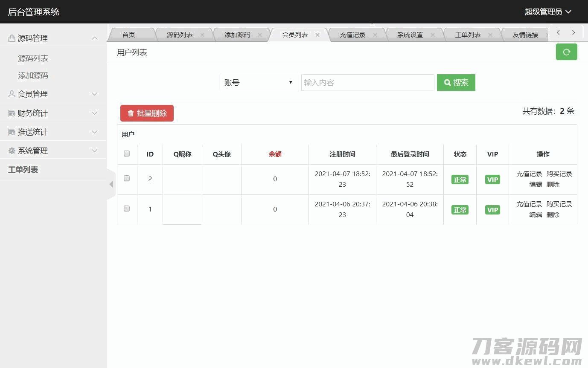Click inside the 输入内容 search field
Viewport: 588px width, 368px height.
click(x=367, y=83)
